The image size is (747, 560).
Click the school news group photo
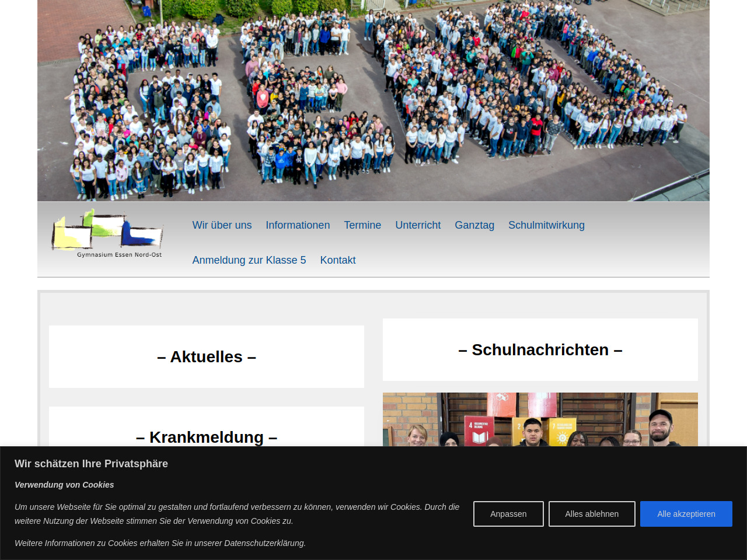[540, 420]
